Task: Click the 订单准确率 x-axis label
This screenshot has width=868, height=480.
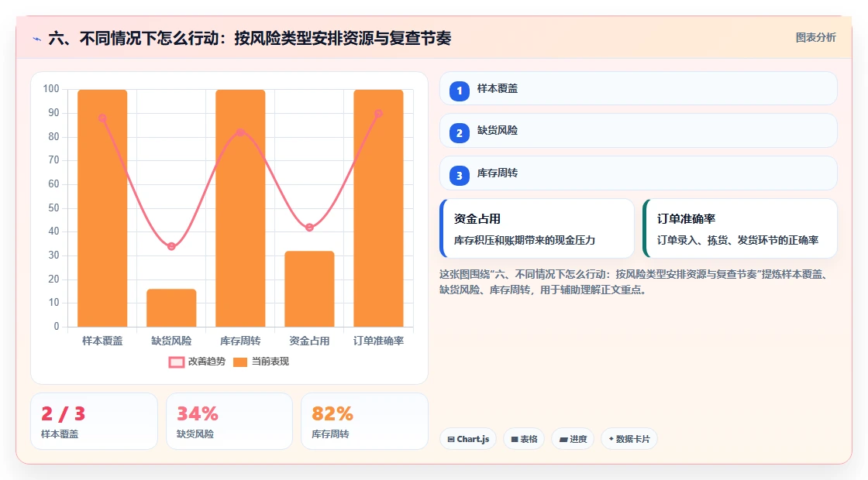Action: (x=379, y=341)
